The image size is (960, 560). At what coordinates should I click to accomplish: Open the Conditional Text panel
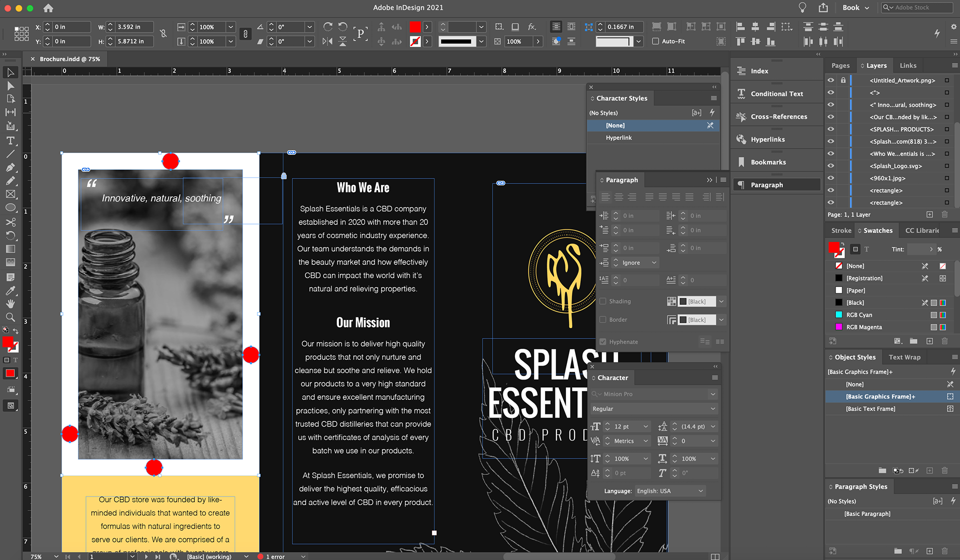tap(777, 94)
